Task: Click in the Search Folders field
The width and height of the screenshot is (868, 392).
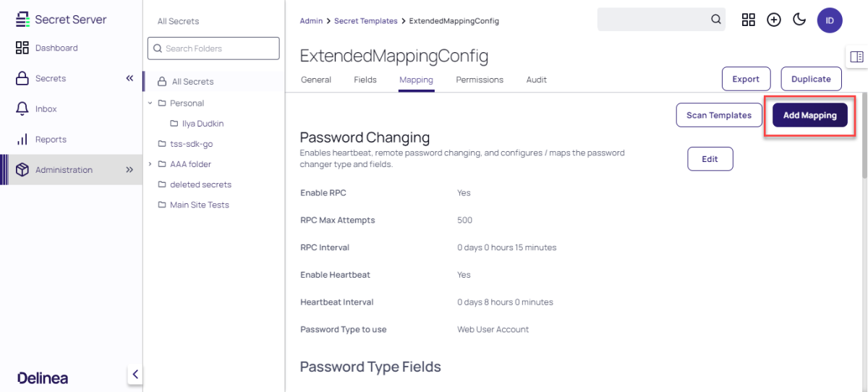Action: coord(213,48)
